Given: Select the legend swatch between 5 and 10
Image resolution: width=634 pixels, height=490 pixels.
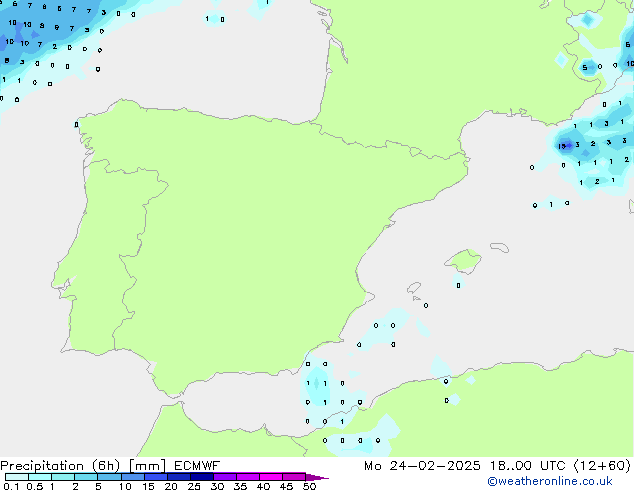Looking at the screenshot, I should click(x=110, y=477).
